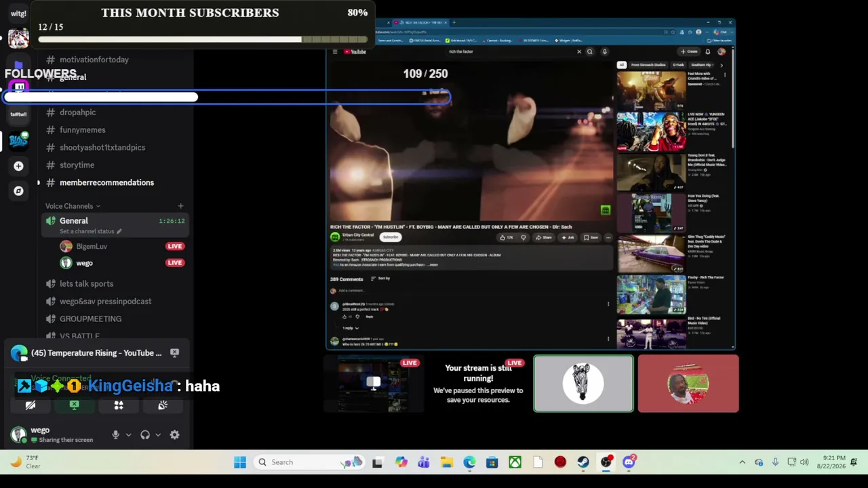This screenshot has height=488, width=868.
Task: Collapse the Voice Channels category
Action: (73, 206)
